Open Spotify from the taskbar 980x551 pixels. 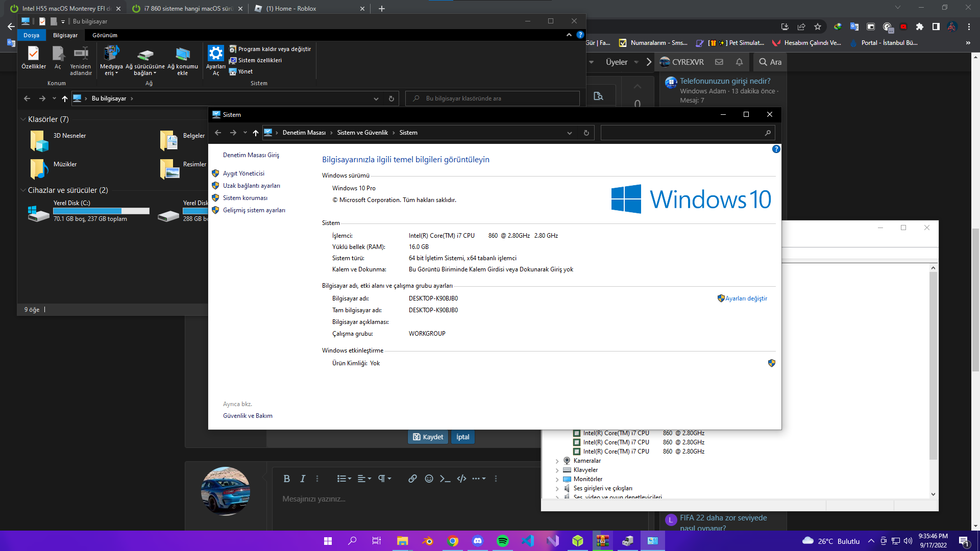[502, 541]
